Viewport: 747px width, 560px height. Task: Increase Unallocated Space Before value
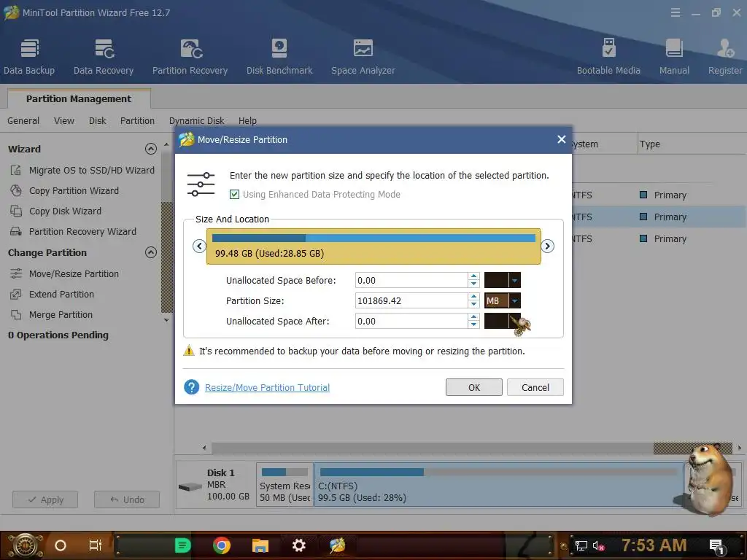pyautogui.click(x=473, y=276)
